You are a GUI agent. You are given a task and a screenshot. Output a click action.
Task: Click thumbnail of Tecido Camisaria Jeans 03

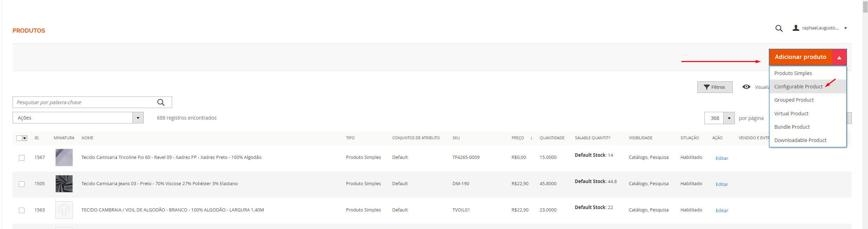[64, 184]
